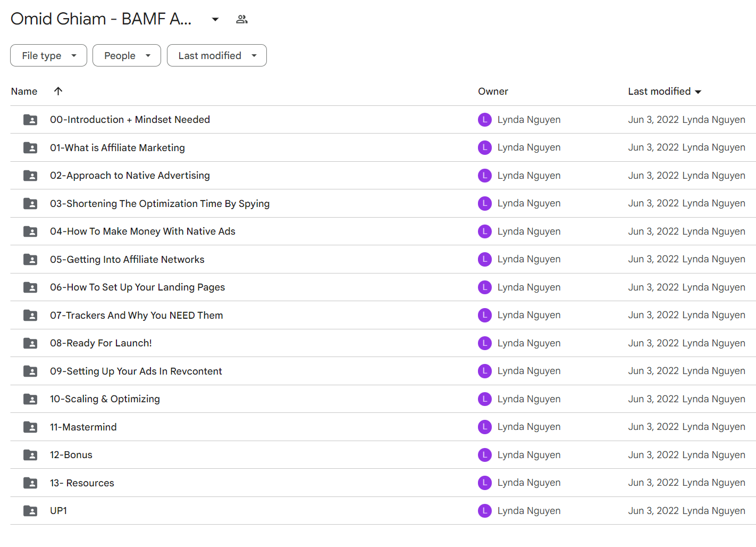
Task: Select 09-Setting Up Your Ads In Revcontent
Action: click(x=136, y=371)
